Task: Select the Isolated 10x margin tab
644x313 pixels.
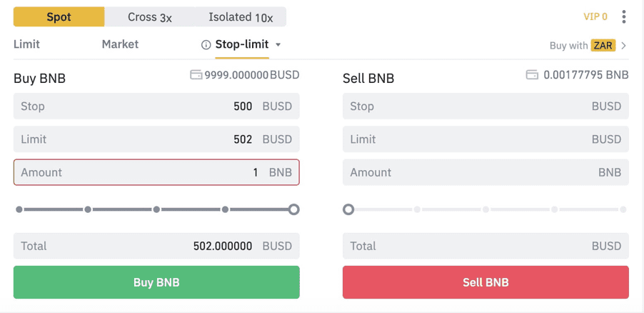Action: point(241,17)
